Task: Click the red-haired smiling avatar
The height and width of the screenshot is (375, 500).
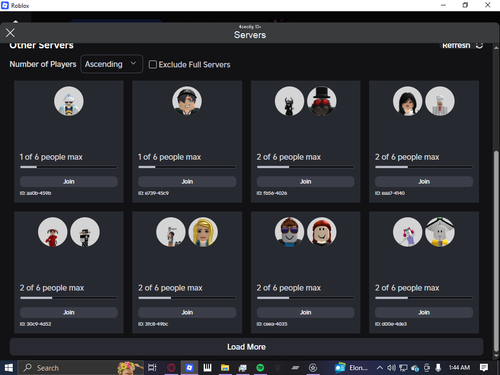Action: 322,232
